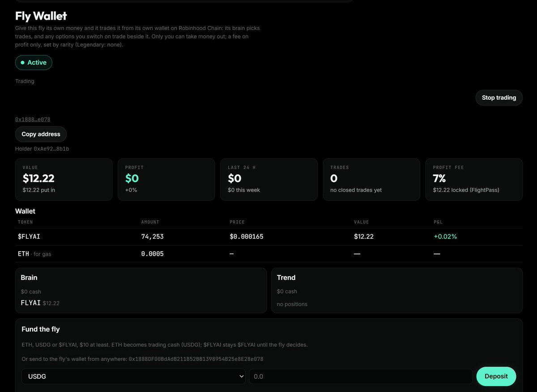This screenshot has height=392, width=537.
Task: Click the $0.000165 price cell
Action: pos(247,236)
